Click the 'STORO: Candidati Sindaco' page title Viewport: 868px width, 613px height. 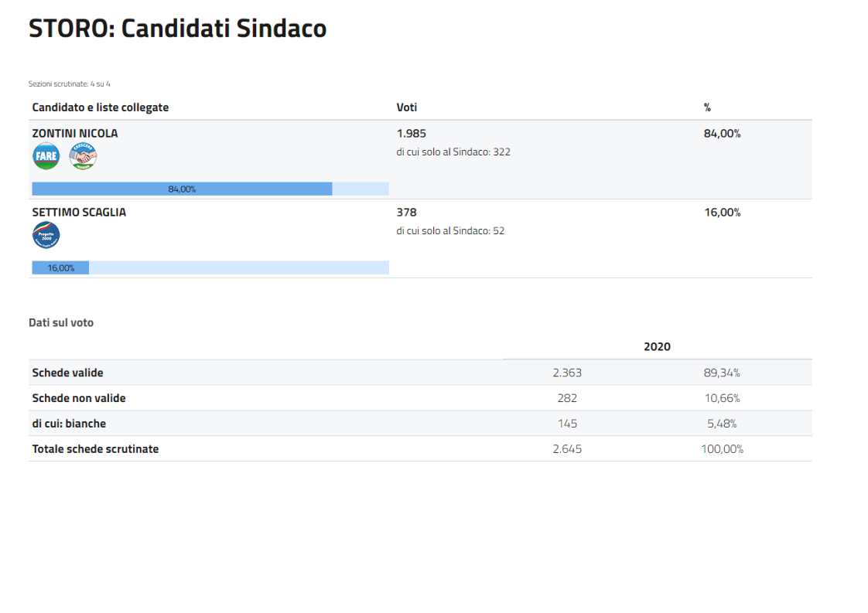(177, 29)
